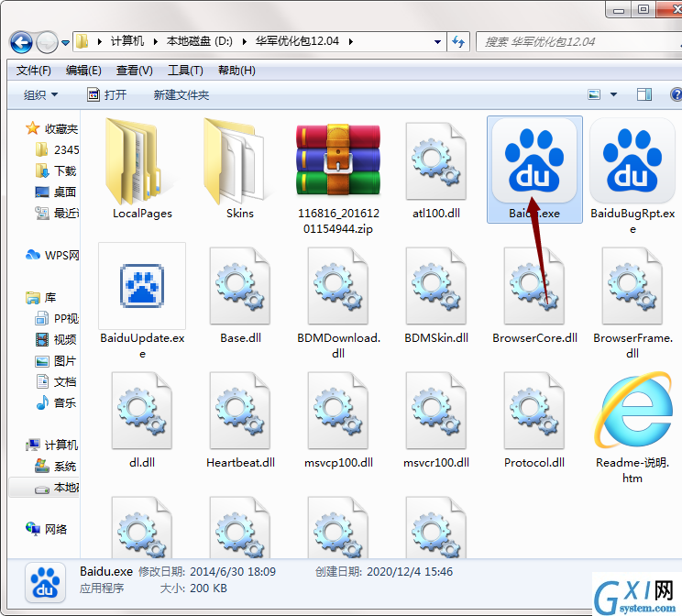
Task: Click the 创建日期 value 2020/12/4 15:46
Action: [410, 571]
